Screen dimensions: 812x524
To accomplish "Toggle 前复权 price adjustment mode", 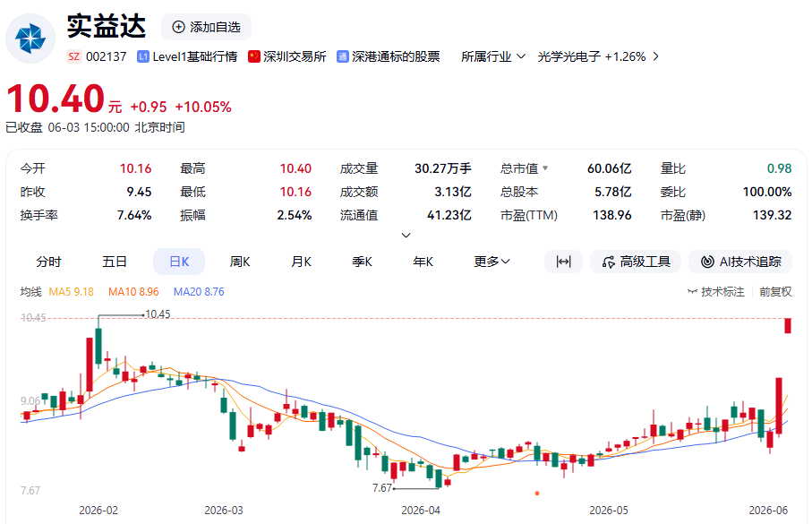I will tap(775, 292).
